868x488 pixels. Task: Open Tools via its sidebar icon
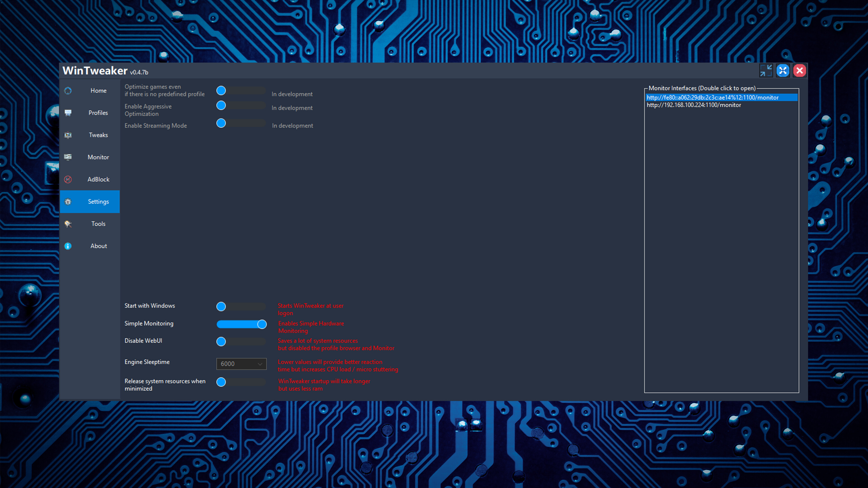click(x=68, y=224)
